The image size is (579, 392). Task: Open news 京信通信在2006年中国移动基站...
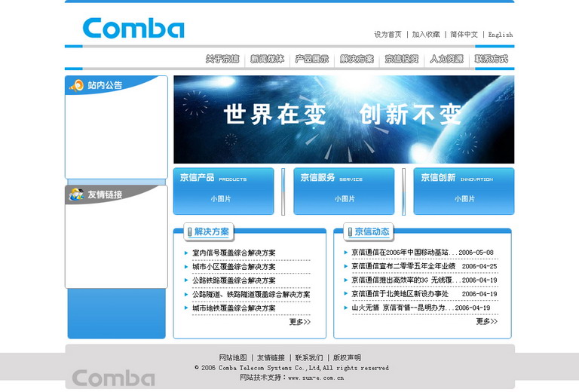pyautogui.click(x=405, y=253)
